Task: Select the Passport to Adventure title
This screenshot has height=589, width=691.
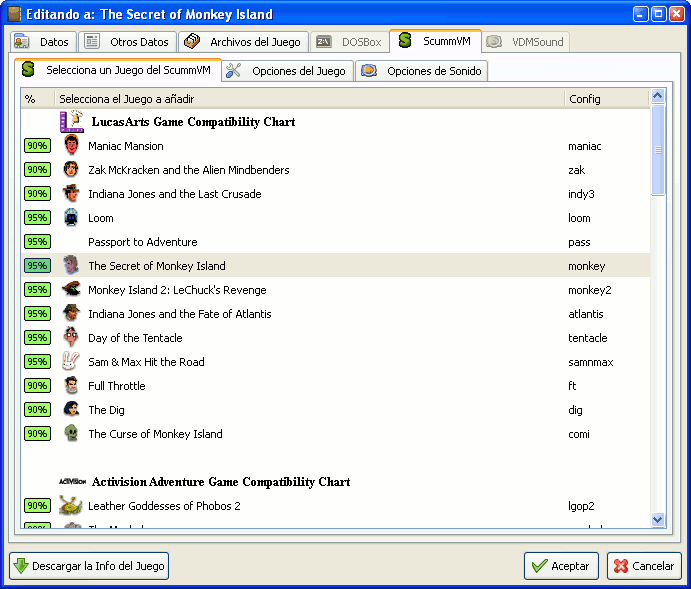Action: click(142, 242)
